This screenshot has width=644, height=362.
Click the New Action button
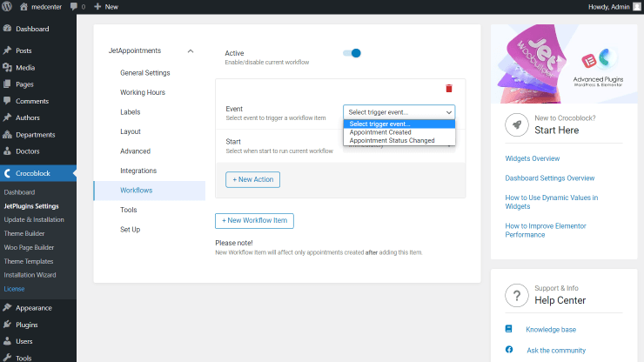click(x=252, y=179)
